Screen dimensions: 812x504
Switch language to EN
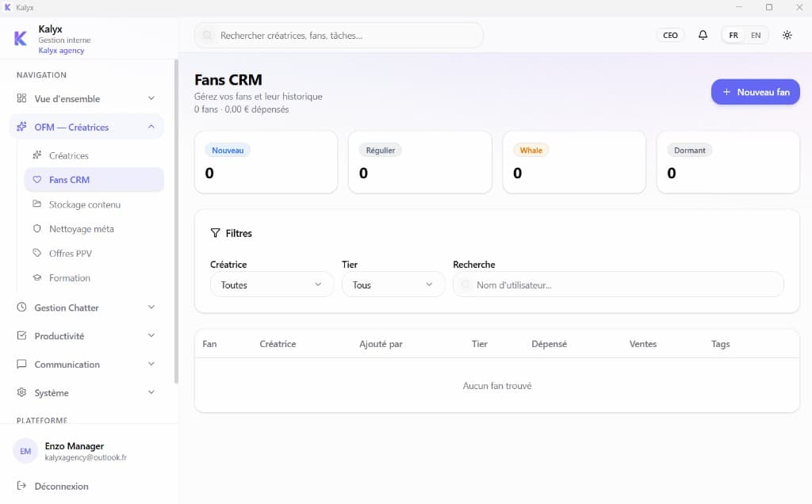pyautogui.click(x=756, y=35)
